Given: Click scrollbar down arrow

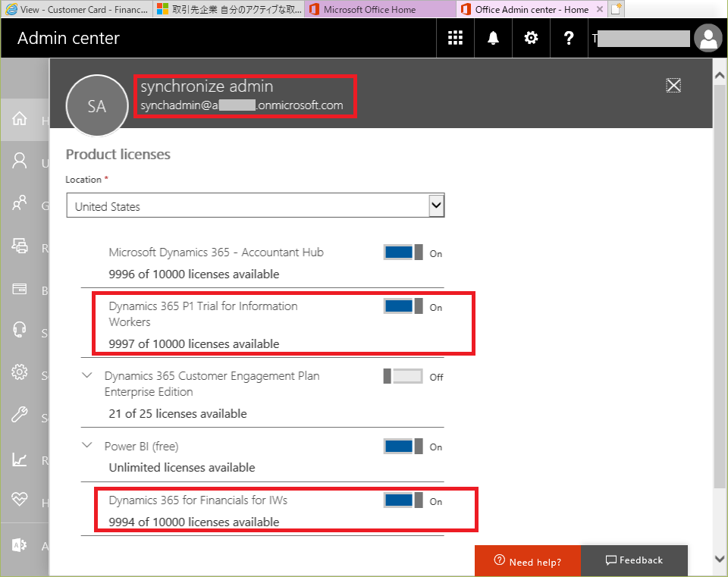Looking at the screenshot, I should [x=719, y=559].
